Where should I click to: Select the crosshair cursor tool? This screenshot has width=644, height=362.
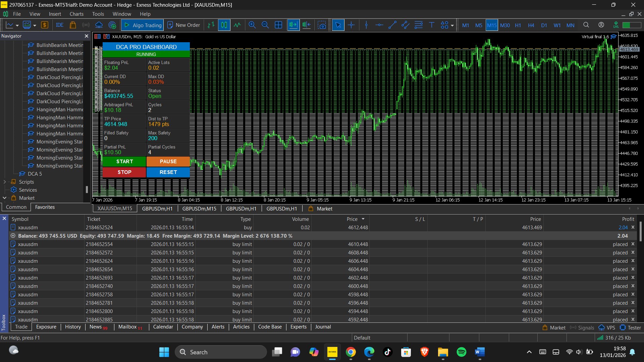[x=351, y=25]
